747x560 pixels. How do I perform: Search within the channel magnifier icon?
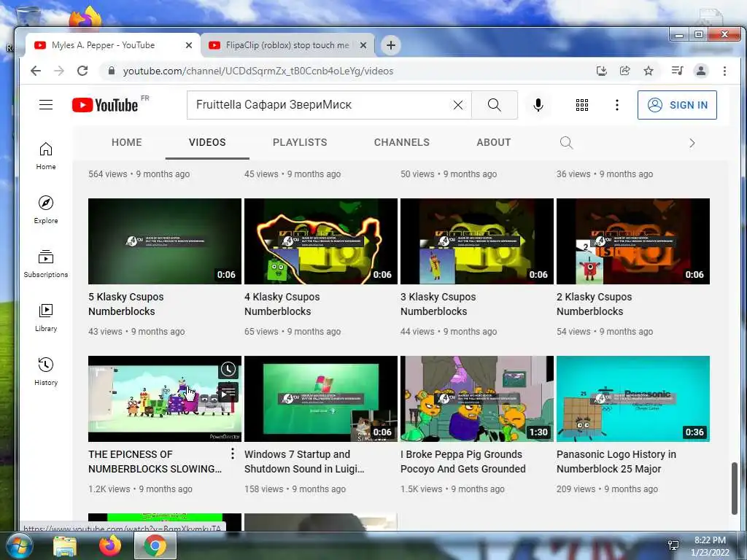[566, 142]
